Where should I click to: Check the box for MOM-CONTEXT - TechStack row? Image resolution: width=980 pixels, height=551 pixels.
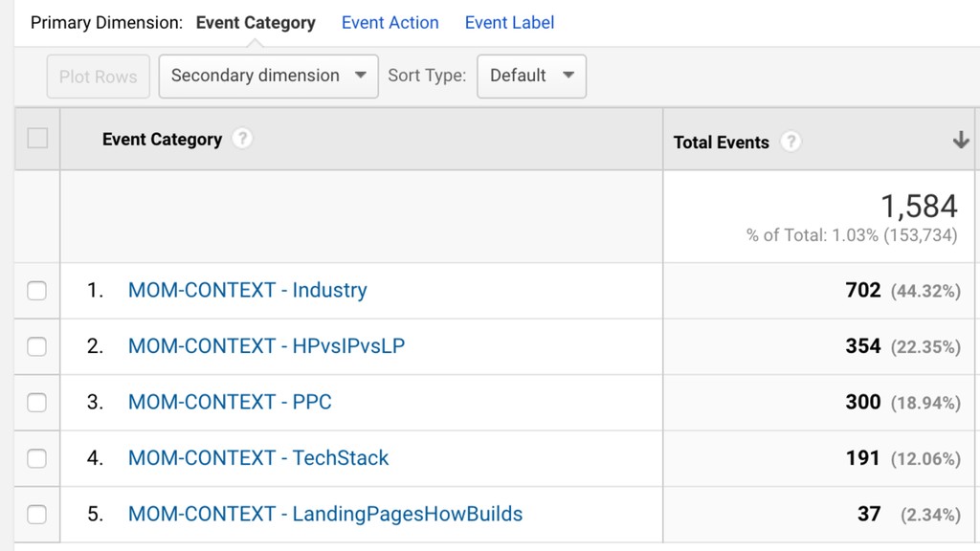pyautogui.click(x=37, y=458)
